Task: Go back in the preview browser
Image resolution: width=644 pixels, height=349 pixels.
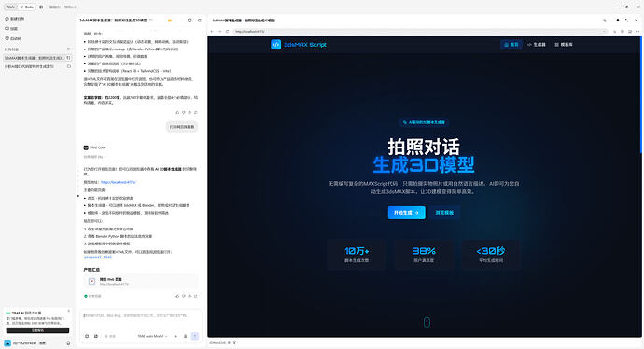Action: pos(212,31)
